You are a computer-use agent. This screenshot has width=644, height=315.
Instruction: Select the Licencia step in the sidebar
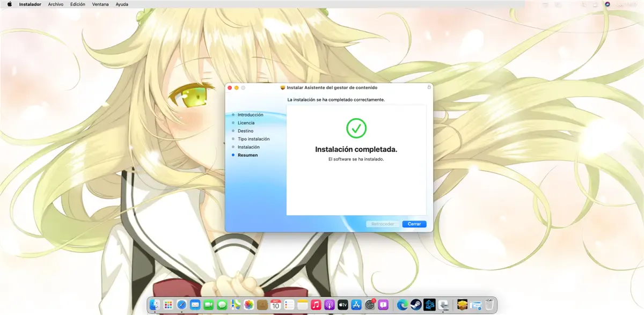point(246,123)
